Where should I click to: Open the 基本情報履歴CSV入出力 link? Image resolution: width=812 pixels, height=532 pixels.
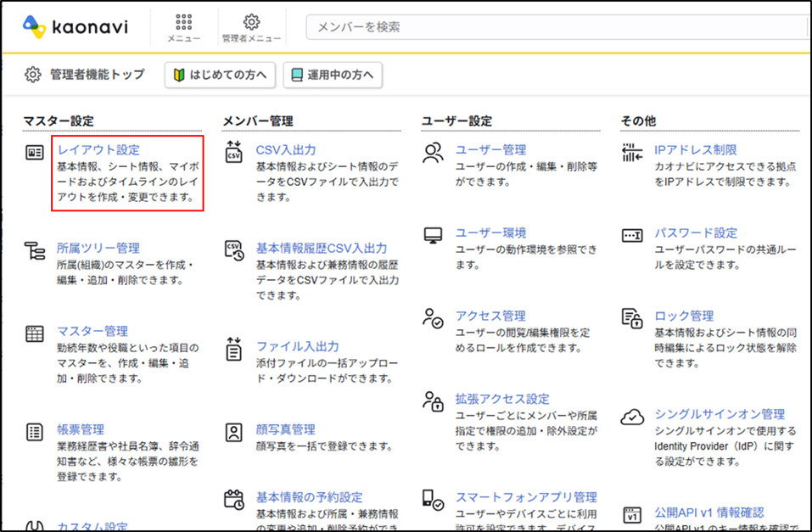coord(322,248)
